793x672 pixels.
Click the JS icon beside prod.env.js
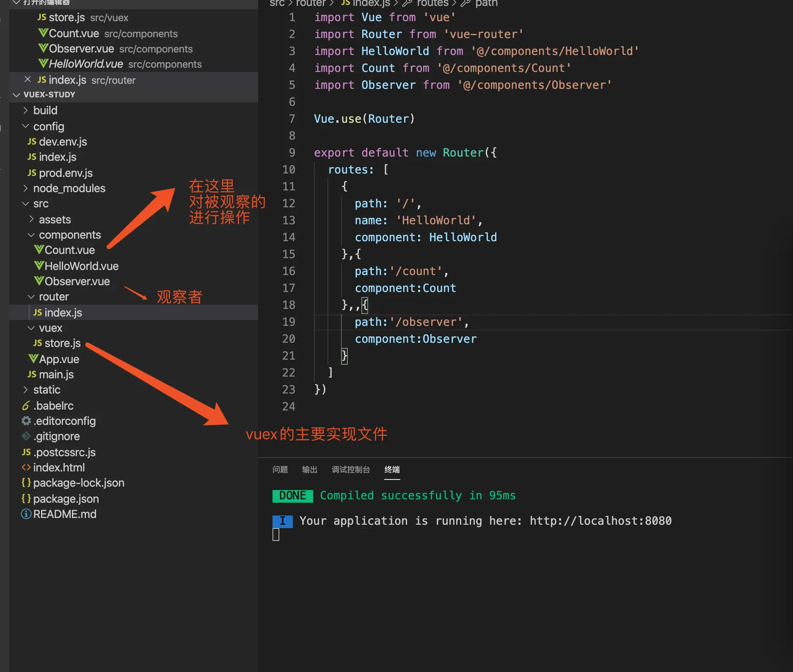coord(32,173)
